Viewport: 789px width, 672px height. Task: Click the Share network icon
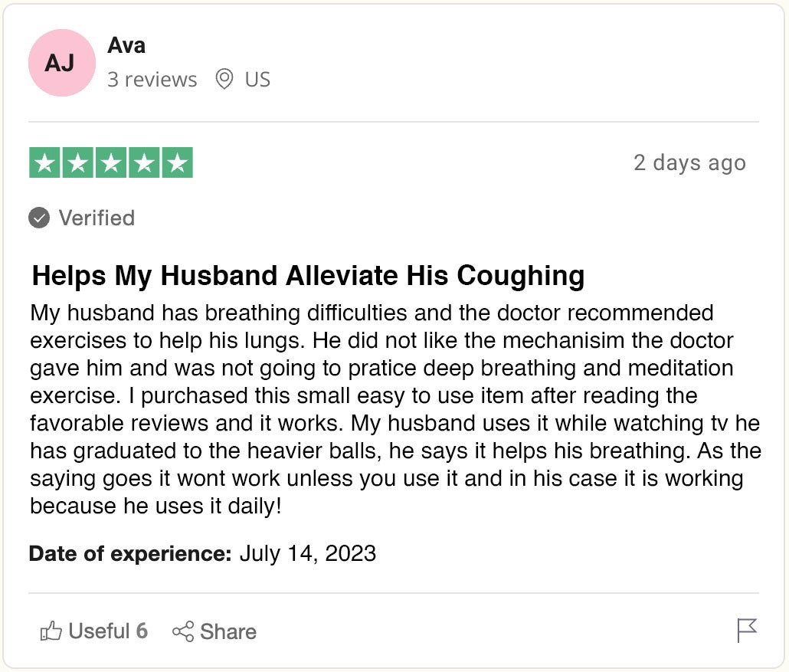click(183, 631)
